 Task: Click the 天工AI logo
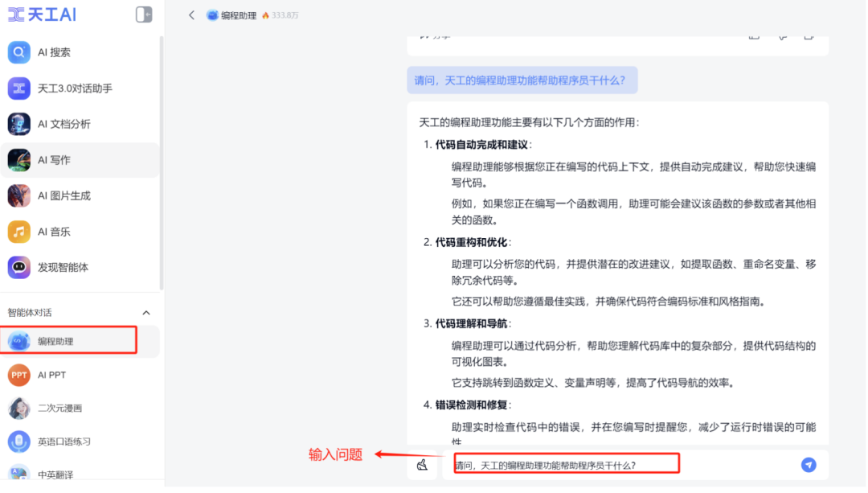pyautogui.click(x=42, y=14)
